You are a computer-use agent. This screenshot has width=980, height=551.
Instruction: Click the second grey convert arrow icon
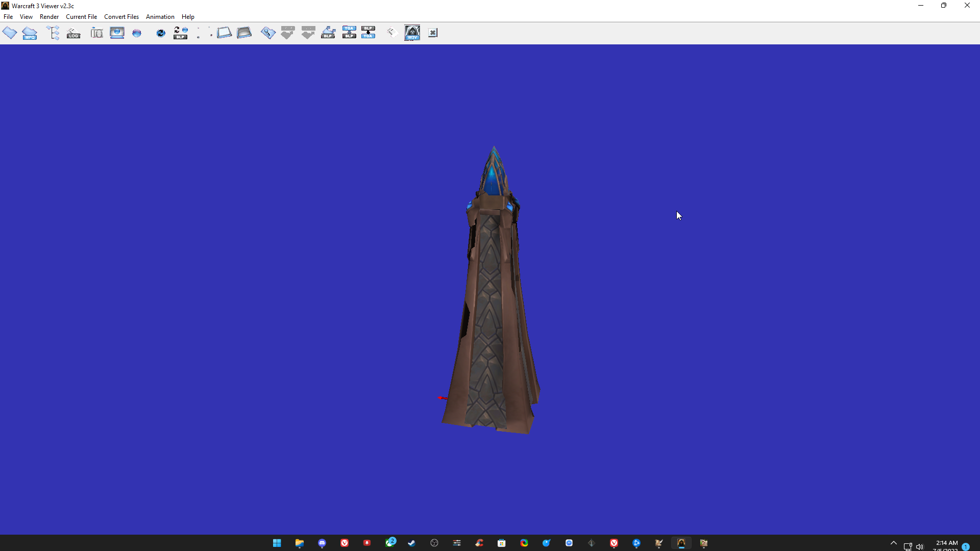click(308, 33)
